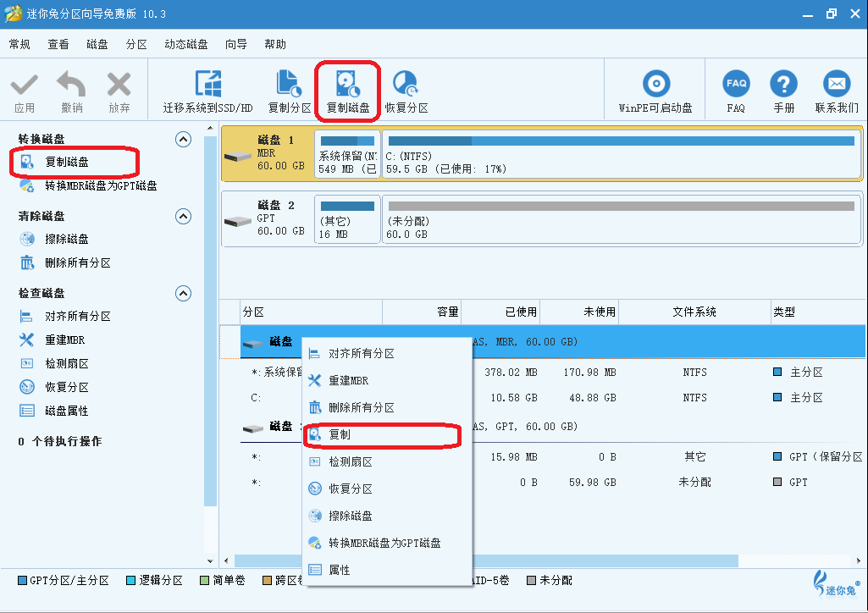Click the 15.98 MB used value
This screenshot has height=613, width=868.
(x=514, y=457)
